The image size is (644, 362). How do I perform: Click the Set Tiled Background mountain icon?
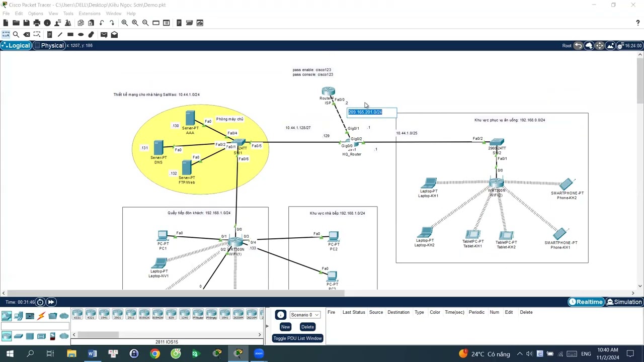610,46
